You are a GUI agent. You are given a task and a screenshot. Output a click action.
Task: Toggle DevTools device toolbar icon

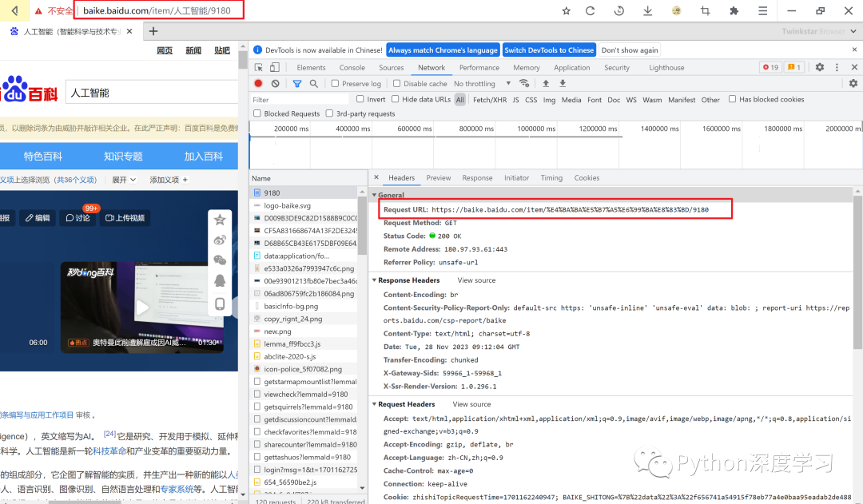click(275, 67)
